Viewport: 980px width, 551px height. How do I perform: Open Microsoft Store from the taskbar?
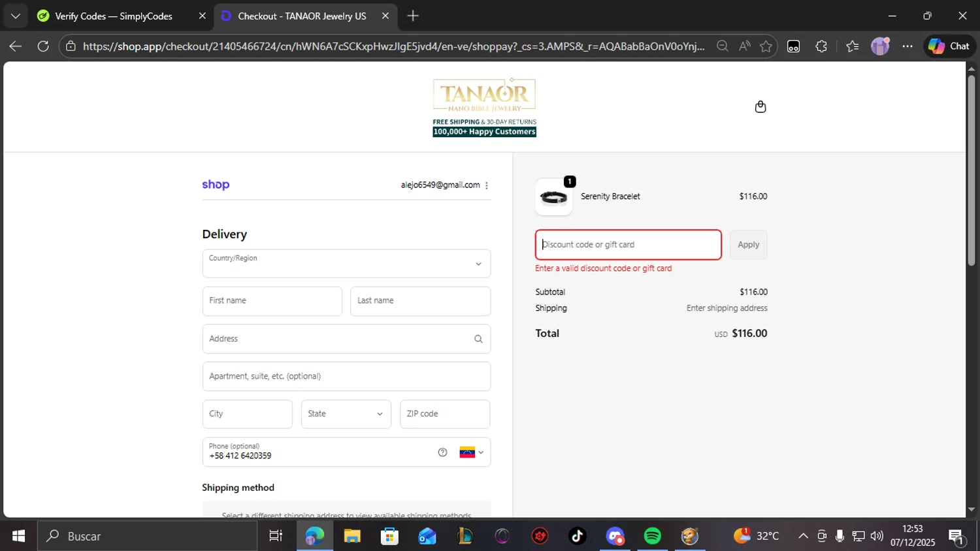pos(389,536)
